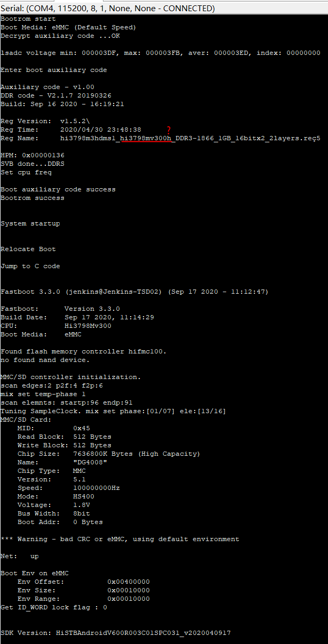Image resolution: width=328 pixels, height=644 pixels.
Task: Click the red-underlined hi3798mv300h text
Action: tap(145, 138)
